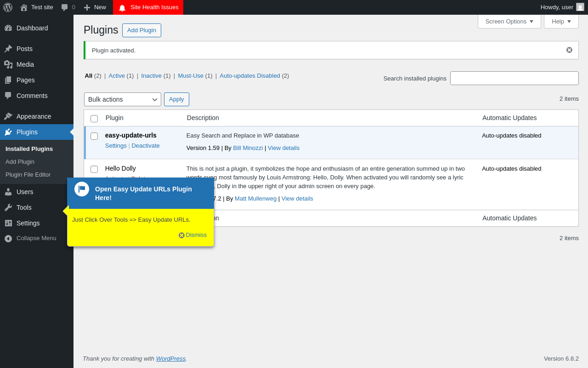The width and height of the screenshot is (588, 368).
Task: Open the Pages menu item
Action: 37,80
